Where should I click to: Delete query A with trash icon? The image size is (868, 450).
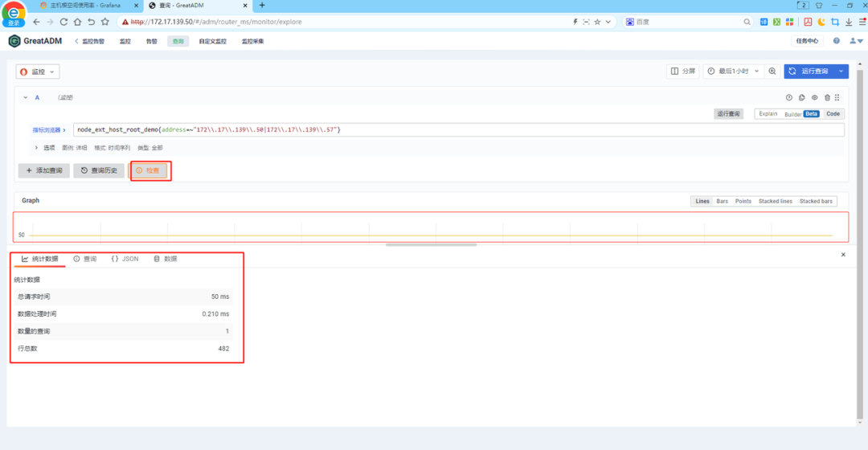[x=827, y=97]
